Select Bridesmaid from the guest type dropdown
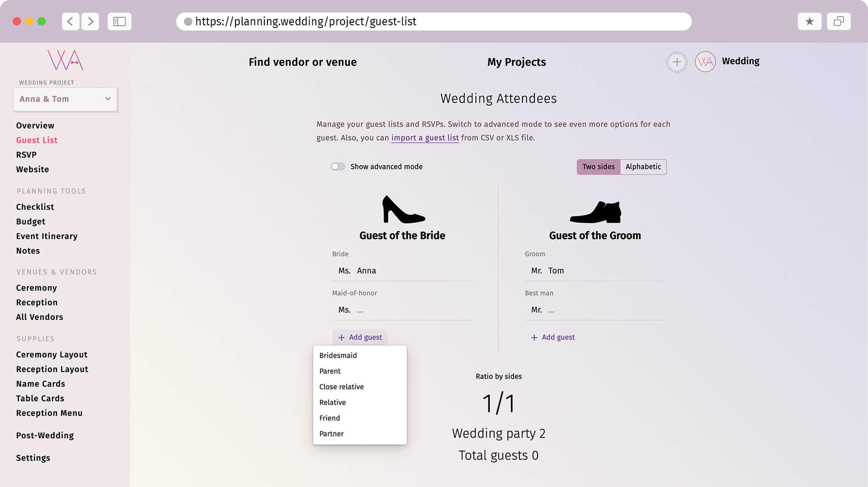 [x=338, y=355]
